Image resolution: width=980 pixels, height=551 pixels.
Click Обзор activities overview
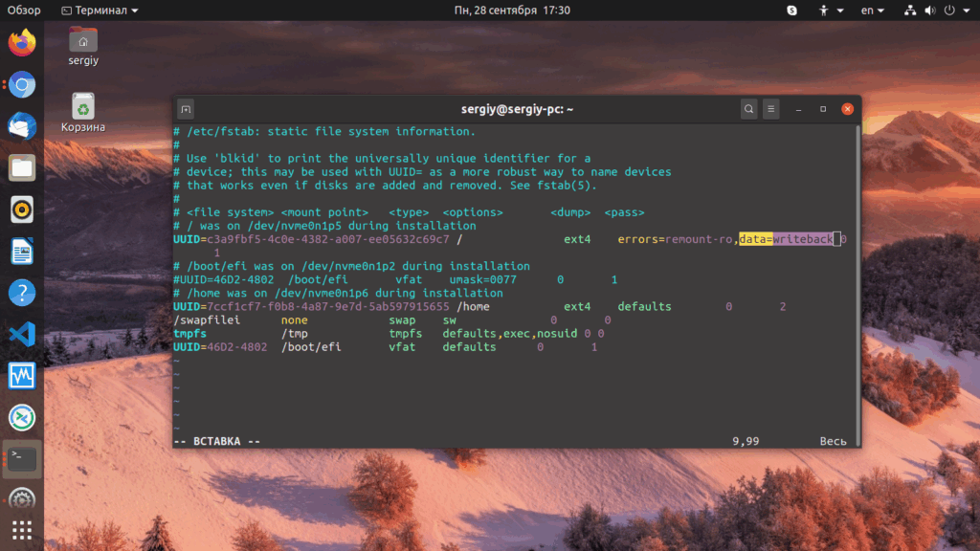tap(24, 11)
